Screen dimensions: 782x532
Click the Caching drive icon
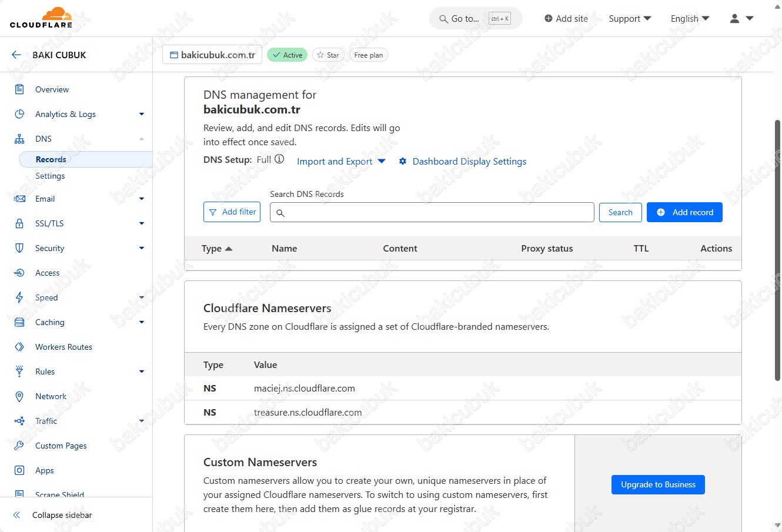click(19, 322)
